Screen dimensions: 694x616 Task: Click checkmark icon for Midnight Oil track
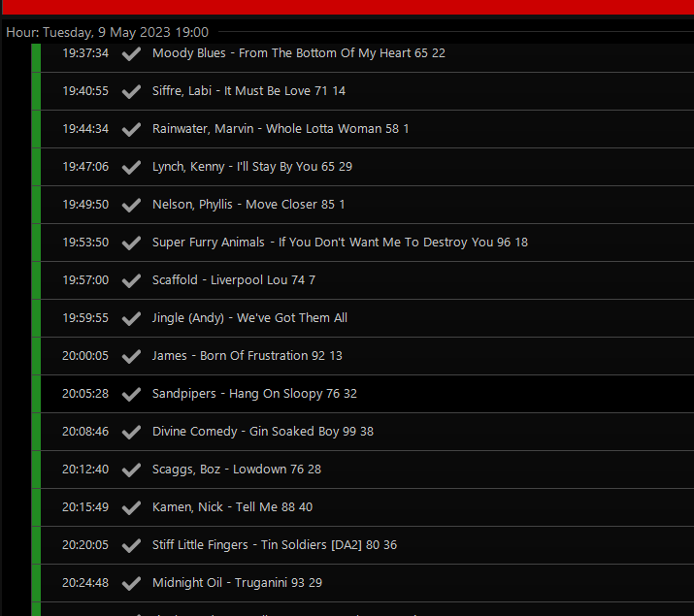point(131,583)
